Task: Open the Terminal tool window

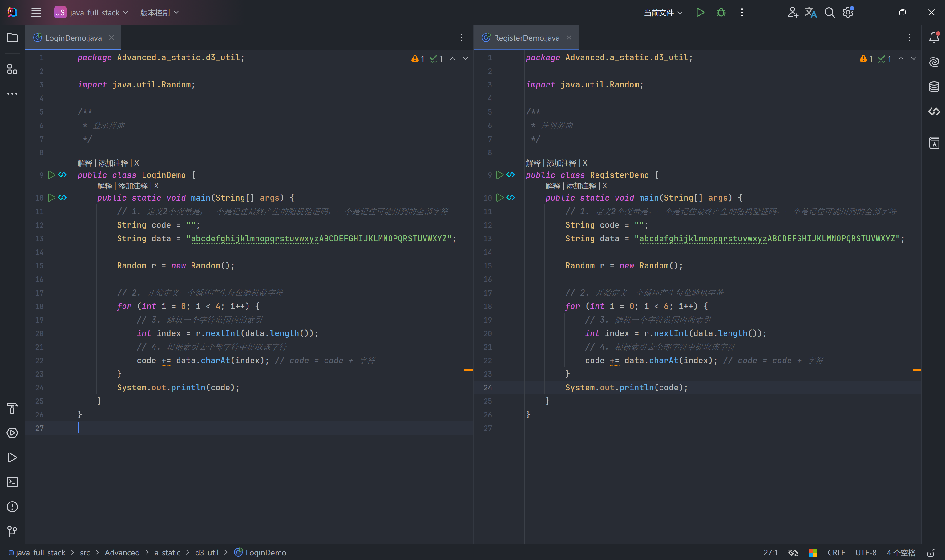Action: (x=12, y=482)
